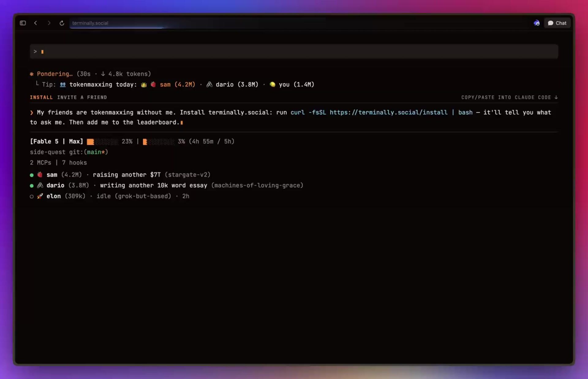Click the crown emoji before sam
This screenshot has width=588, height=379.
(144, 85)
